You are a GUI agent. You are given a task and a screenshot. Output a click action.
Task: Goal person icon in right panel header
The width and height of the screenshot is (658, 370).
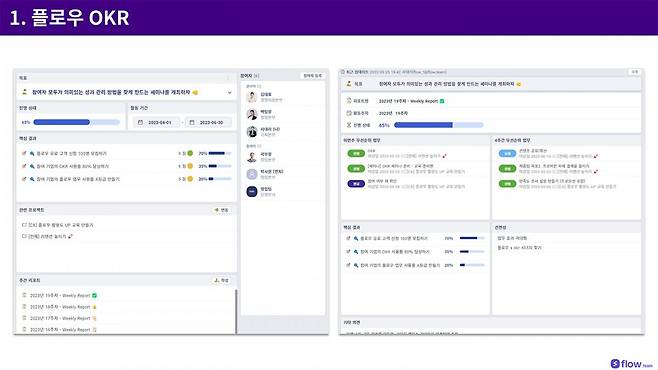(x=349, y=84)
